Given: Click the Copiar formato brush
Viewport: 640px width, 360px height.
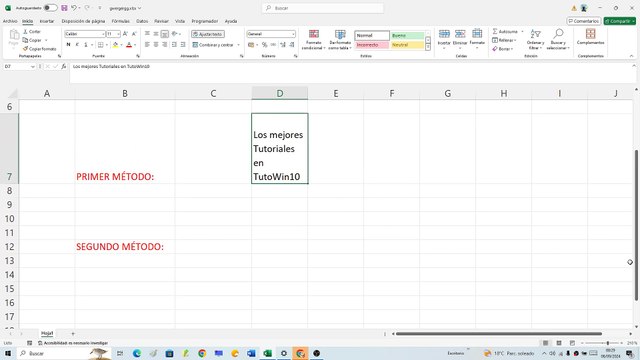Looking at the screenshot, I should [x=25, y=49].
